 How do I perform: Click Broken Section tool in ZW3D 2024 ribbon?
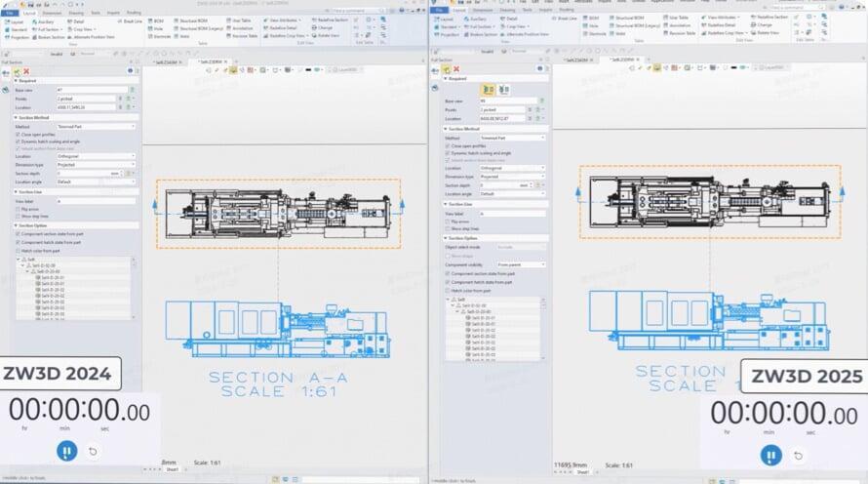pyautogui.click(x=48, y=37)
